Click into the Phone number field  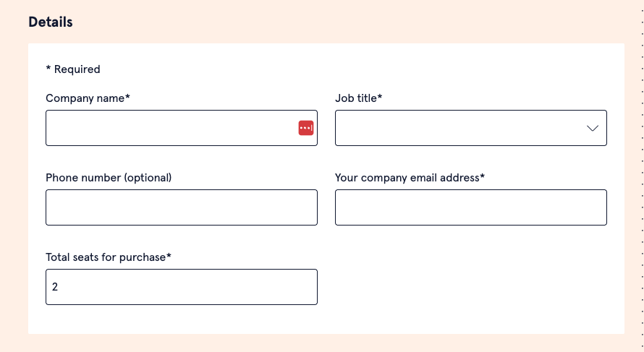point(181,207)
